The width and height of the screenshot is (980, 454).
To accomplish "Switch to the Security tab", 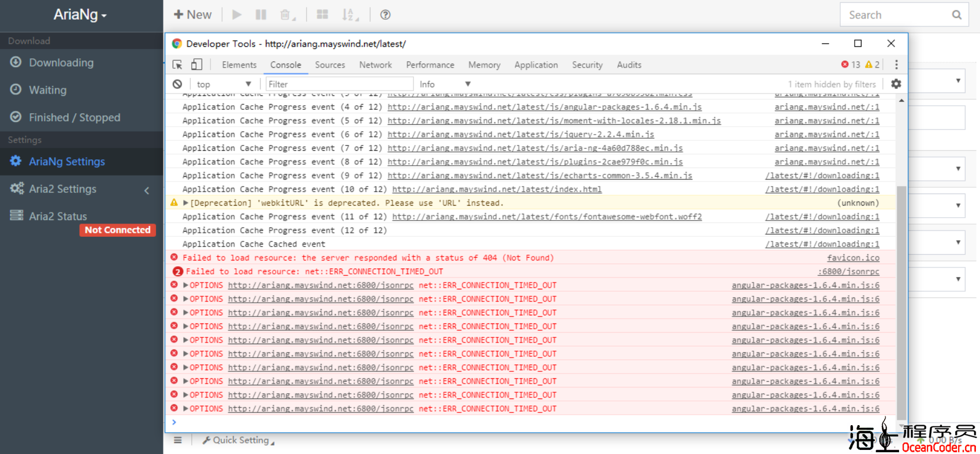I will (x=587, y=65).
